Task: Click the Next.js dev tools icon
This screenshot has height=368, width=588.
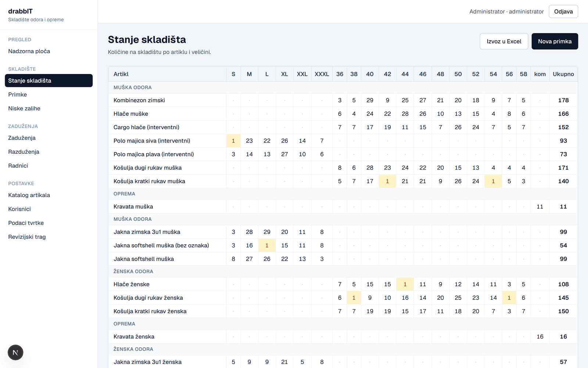Action: (x=15, y=353)
